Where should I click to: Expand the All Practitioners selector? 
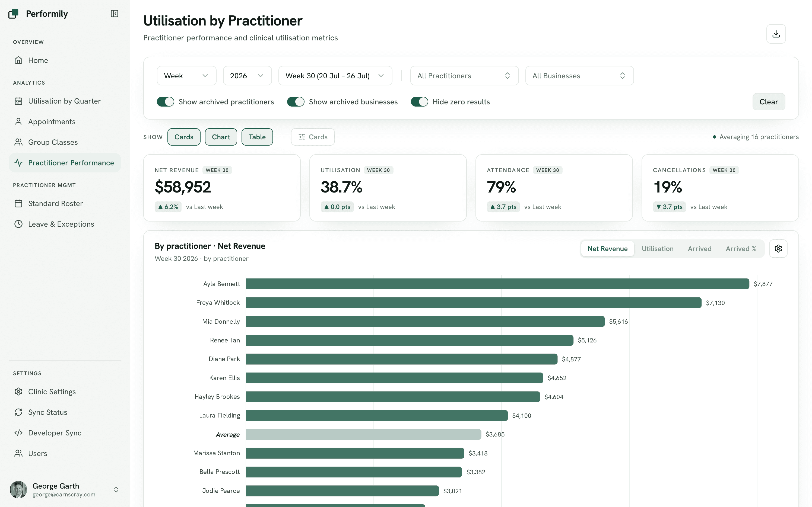(464, 76)
